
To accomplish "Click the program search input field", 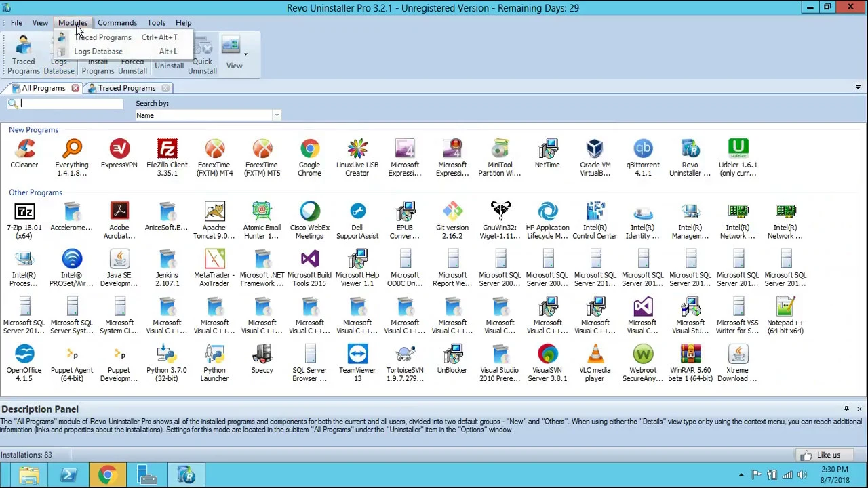I will 71,104.
